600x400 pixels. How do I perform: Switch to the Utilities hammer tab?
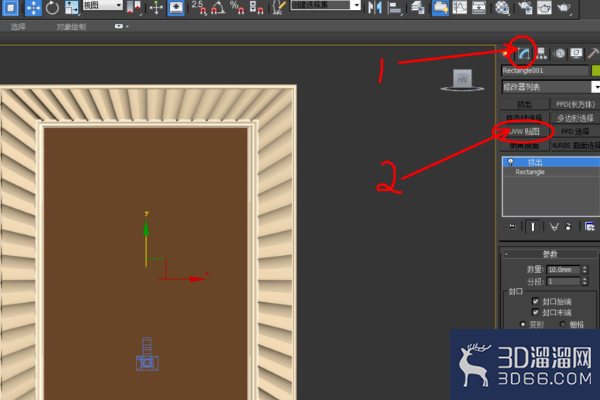click(x=593, y=53)
